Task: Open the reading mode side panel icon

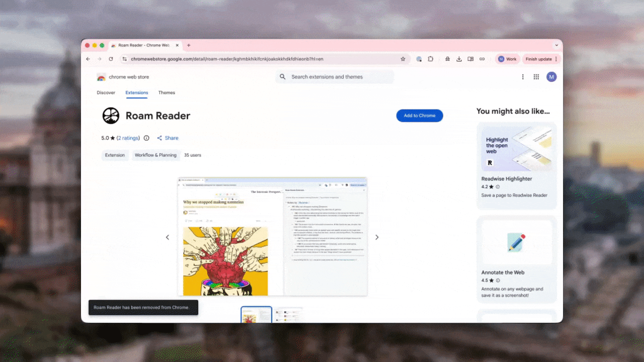Action: pyautogui.click(x=470, y=59)
